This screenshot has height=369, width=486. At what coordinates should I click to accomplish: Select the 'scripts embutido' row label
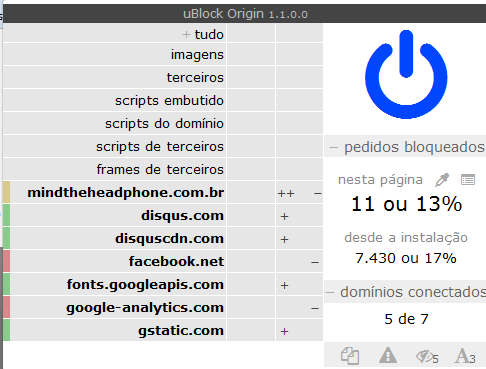(x=169, y=100)
